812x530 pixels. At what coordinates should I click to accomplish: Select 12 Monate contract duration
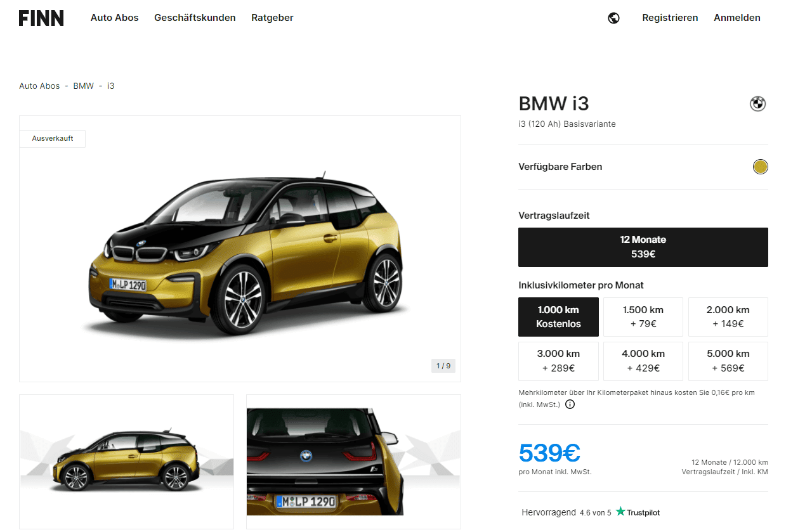coord(643,247)
